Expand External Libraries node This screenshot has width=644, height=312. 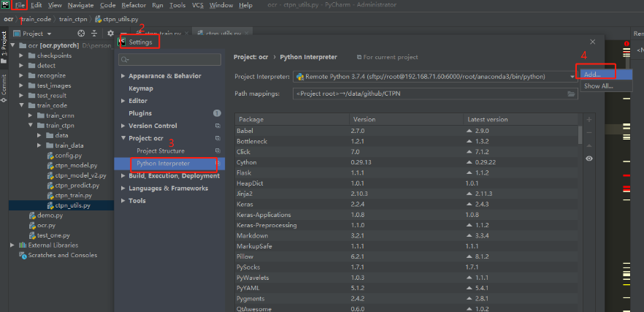click(12, 245)
